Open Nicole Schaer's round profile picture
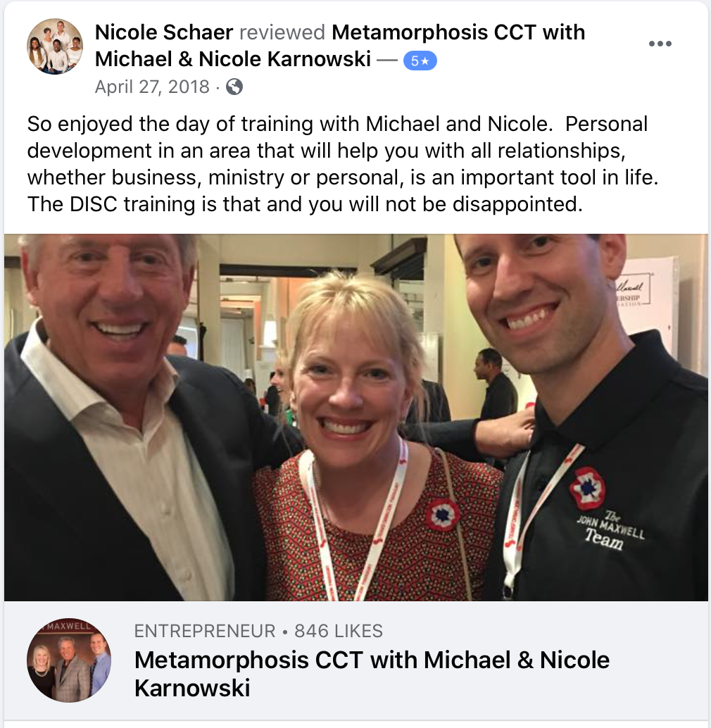This screenshot has height=728, width=711. coord(55,46)
